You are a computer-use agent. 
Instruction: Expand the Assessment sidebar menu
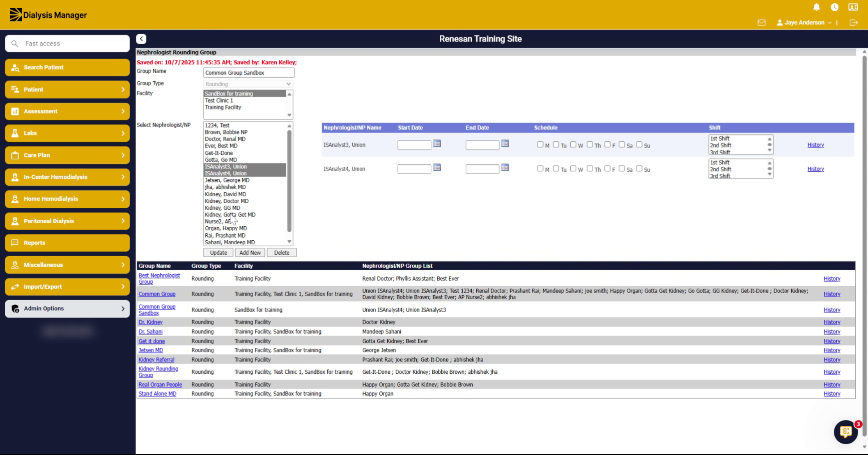pos(67,111)
